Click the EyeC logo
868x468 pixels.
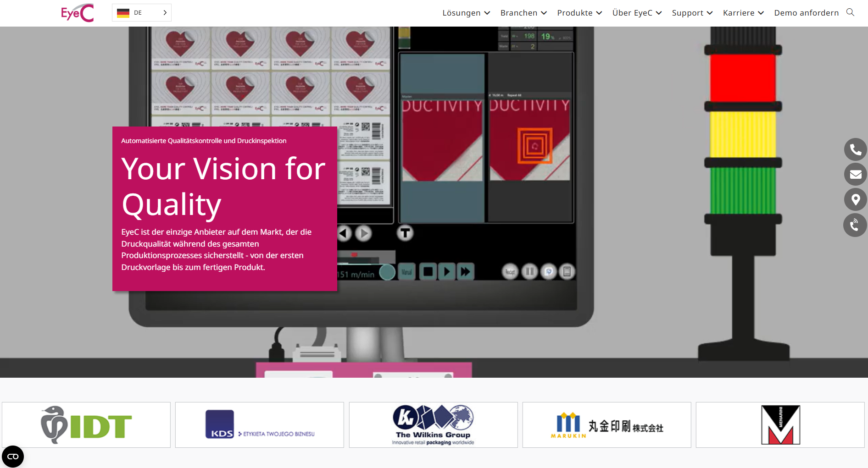pyautogui.click(x=77, y=13)
